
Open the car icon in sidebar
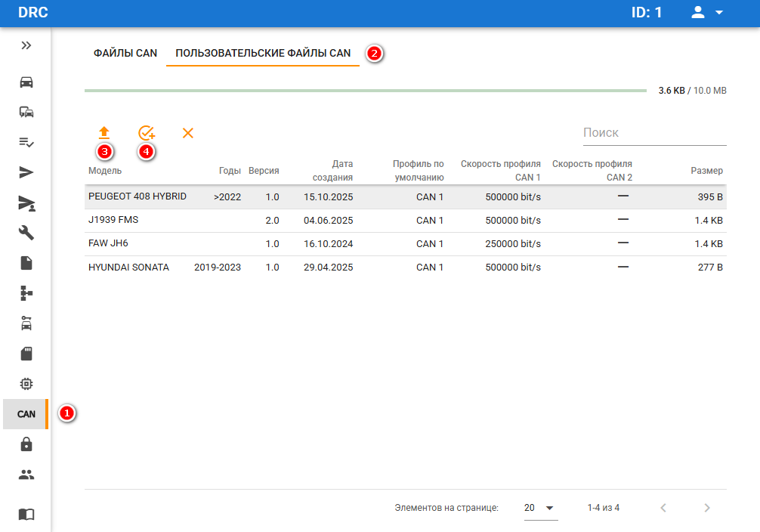[x=26, y=82]
